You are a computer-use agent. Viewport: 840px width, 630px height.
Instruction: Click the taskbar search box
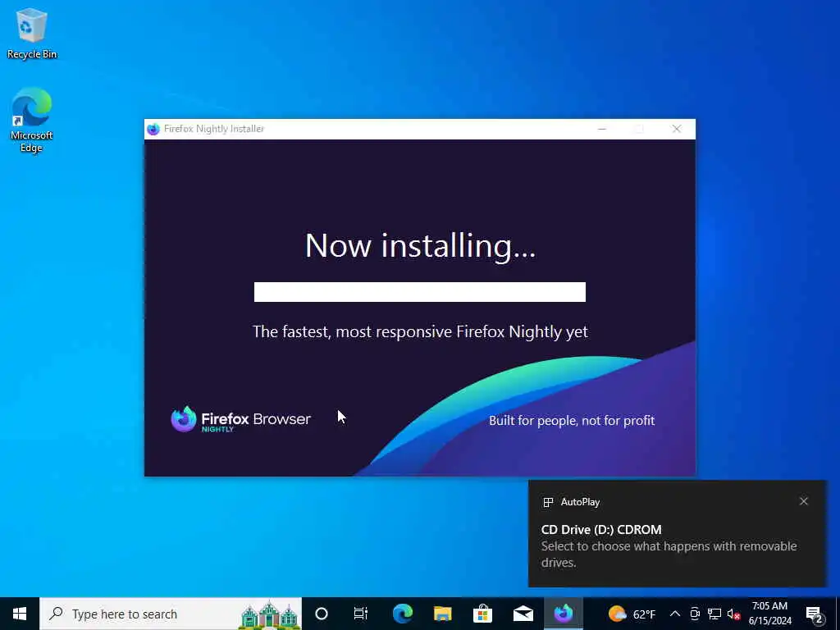coord(171,614)
